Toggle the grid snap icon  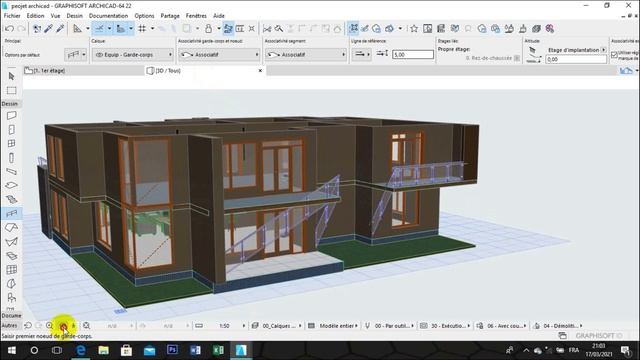[142, 29]
